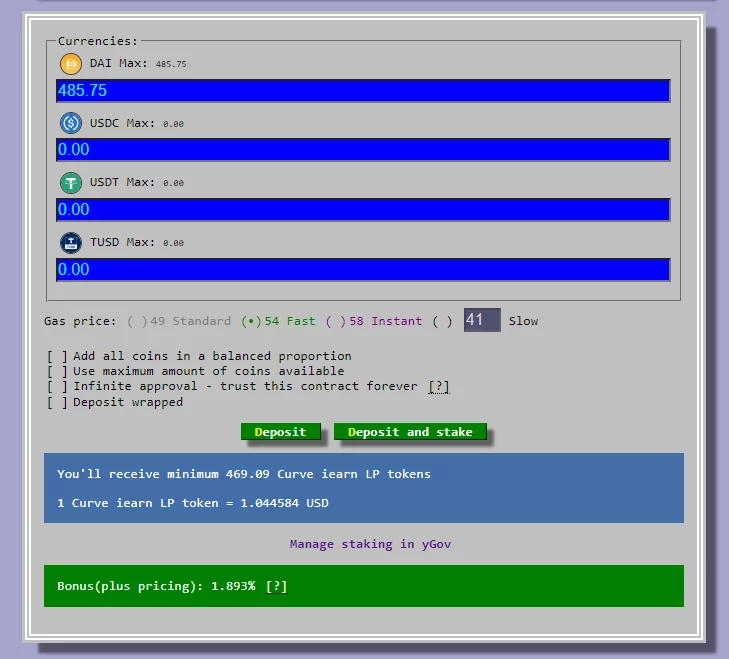The image size is (729, 659).
Task: Click the USDT Tether icon
Action: point(71,183)
